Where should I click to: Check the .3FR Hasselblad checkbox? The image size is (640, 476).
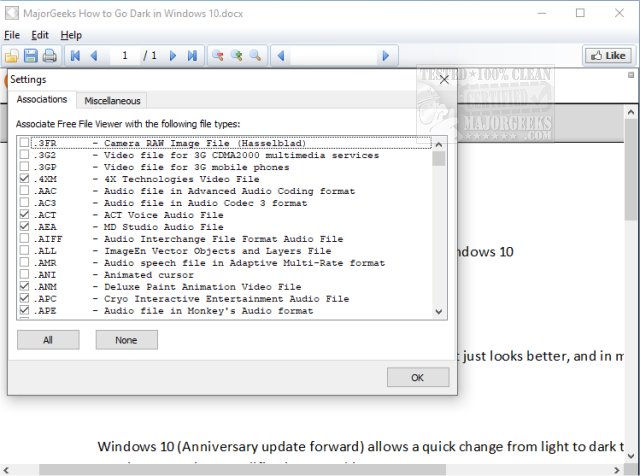pos(24,142)
